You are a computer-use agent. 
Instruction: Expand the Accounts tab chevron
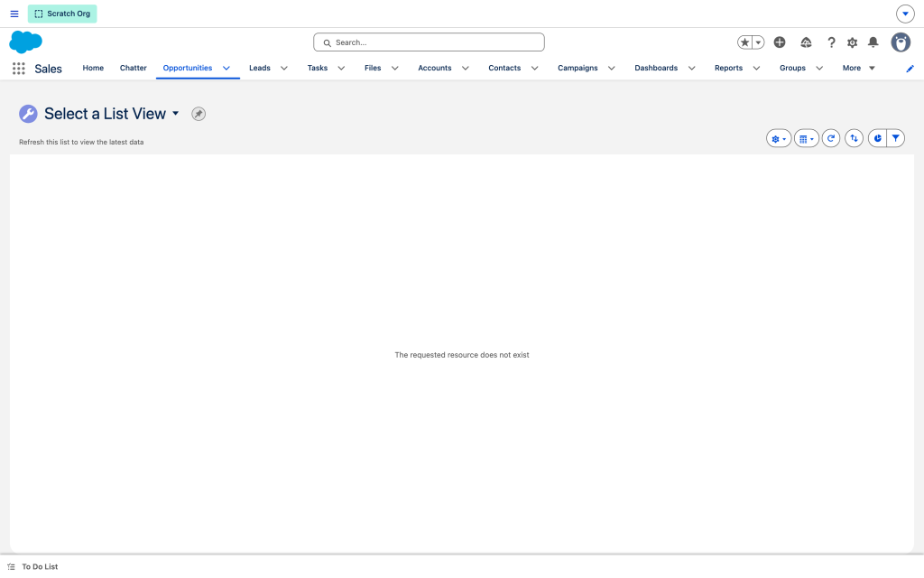tap(466, 68)
